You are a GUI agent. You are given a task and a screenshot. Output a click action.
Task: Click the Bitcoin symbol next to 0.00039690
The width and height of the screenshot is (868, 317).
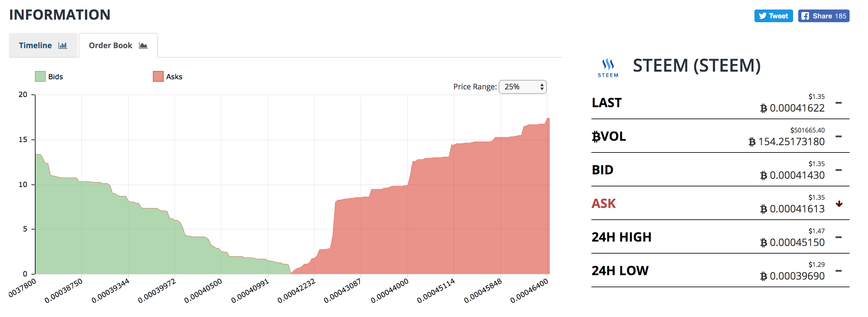pos(764,276)
